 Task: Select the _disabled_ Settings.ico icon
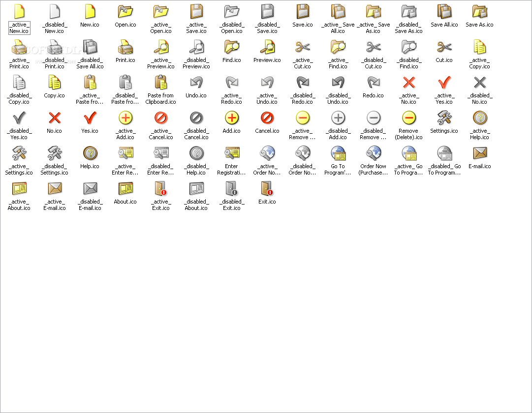(x=54, y=153)
